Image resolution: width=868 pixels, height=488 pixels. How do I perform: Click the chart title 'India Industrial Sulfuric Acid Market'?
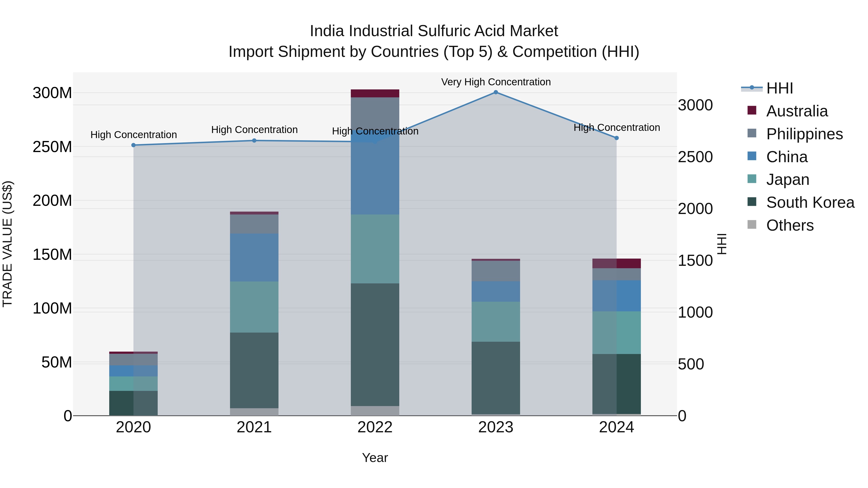point(434,31)
